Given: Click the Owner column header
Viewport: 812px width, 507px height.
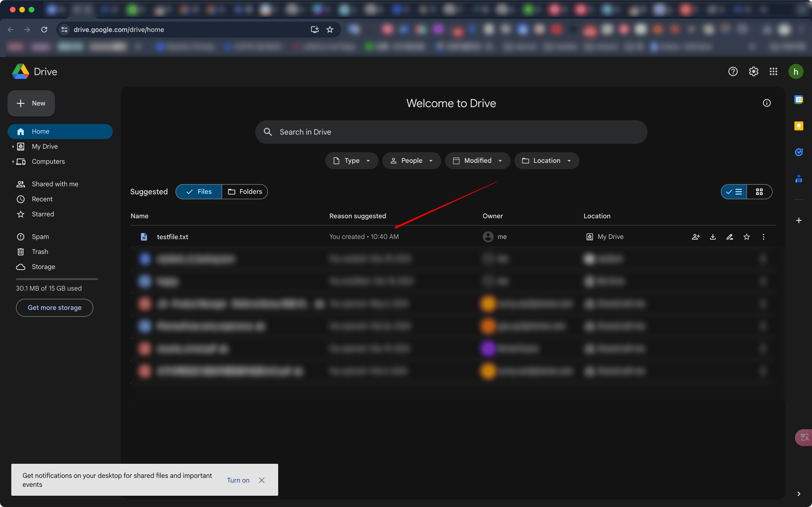Looking at the screenshot, I should click(492, 216).
